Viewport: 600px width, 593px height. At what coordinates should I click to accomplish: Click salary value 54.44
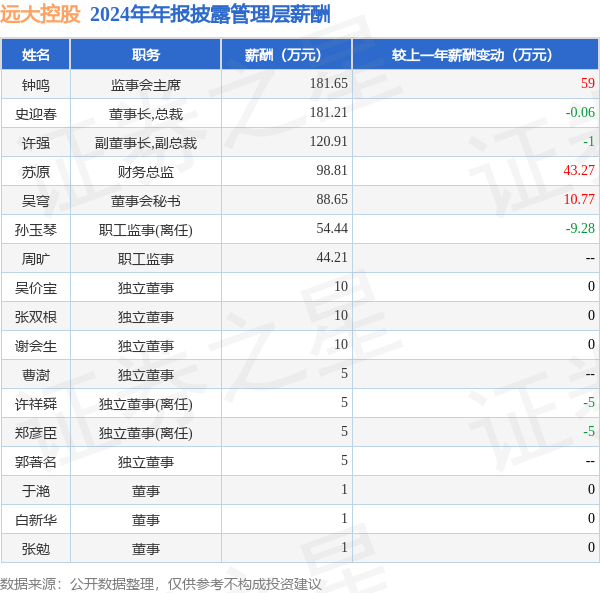pyautogui.click(x=332, y=229)
